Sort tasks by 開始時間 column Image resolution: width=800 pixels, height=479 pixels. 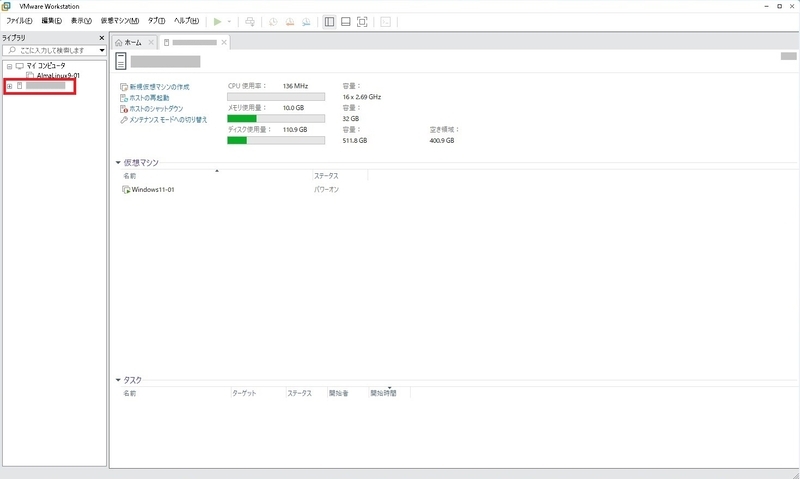click(x=383, y=393)
